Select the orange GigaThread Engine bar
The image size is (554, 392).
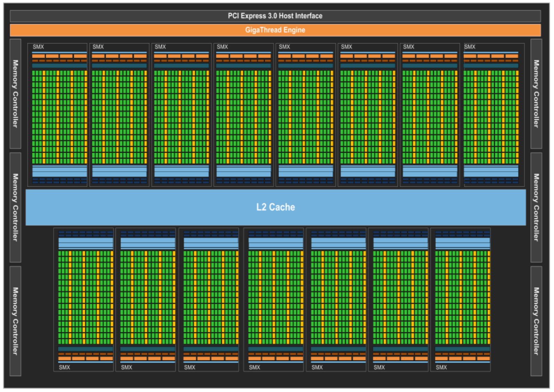coord(275,30)
